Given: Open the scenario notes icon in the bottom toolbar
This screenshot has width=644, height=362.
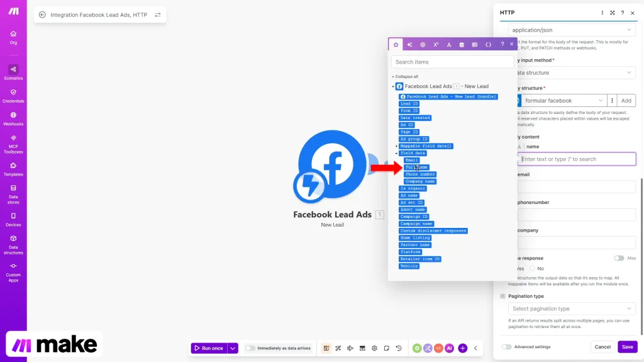Looking at the screenshot, I should tap(326, 348).
